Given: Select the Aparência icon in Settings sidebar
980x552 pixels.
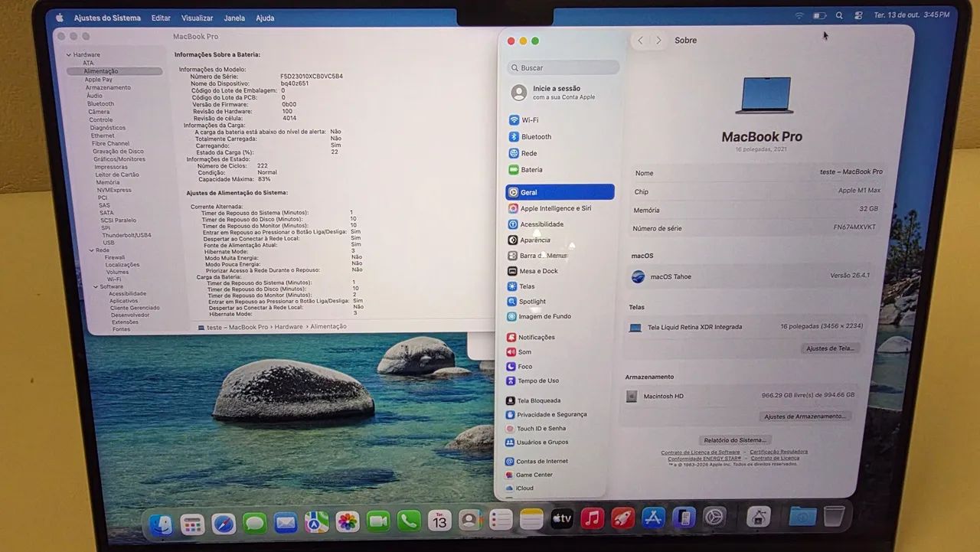Looking at the screenshot, I should [x=513, y=240].
